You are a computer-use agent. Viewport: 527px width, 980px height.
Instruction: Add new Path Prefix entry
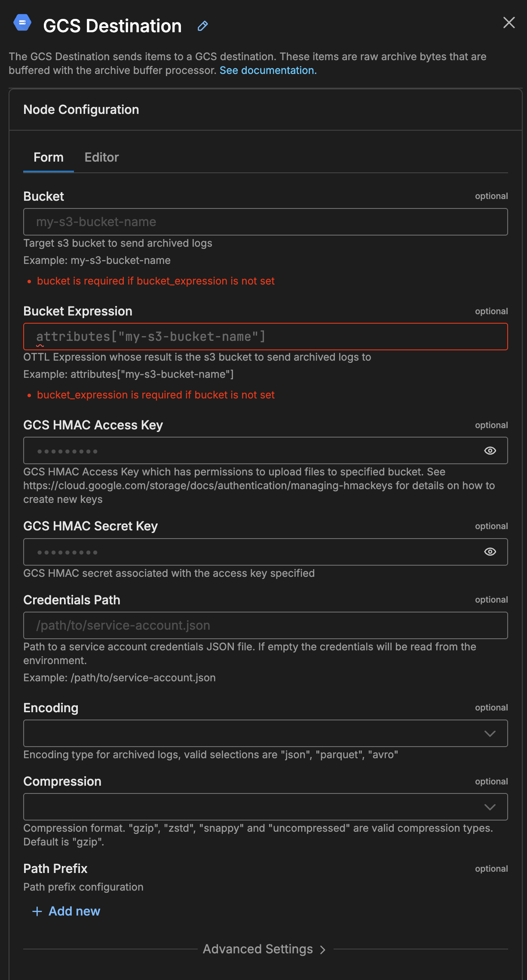tap(74, 911)
